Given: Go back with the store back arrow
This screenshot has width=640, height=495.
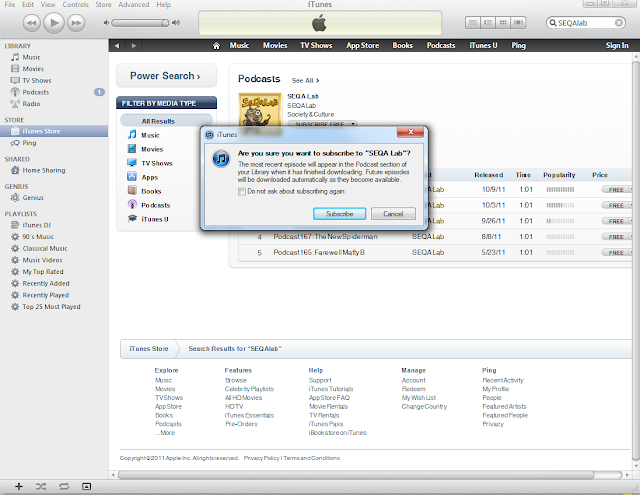Looking at the screenshot, I should click(x=117, y=46).
